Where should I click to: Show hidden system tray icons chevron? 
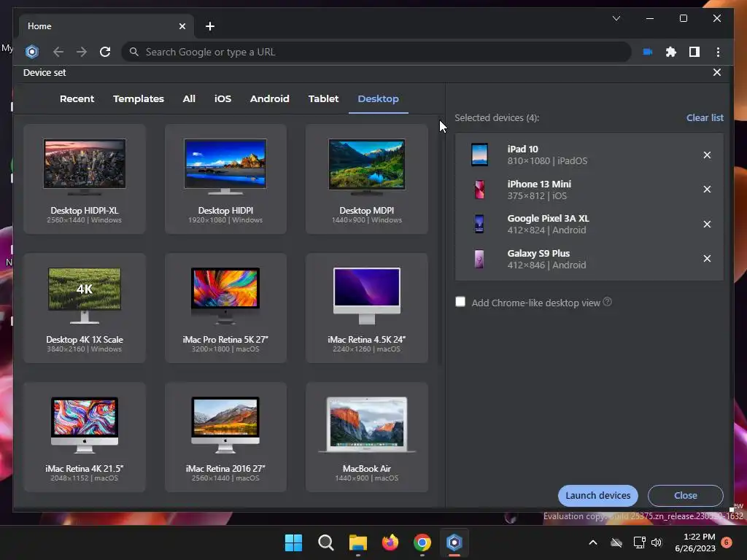(593, 542)
